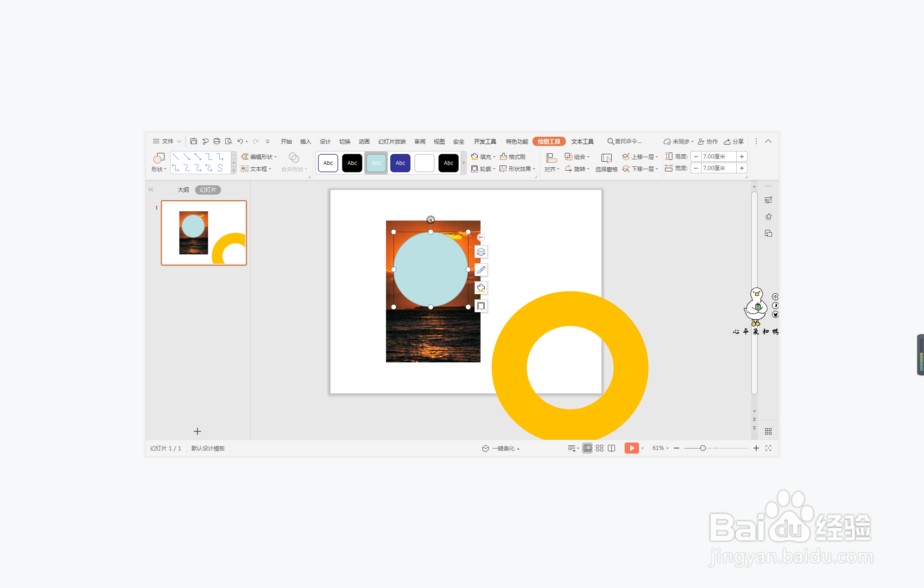The image size is (924, 588).
Task: Click the undo arrow icon
Action: pyautogui.click(x=240, y=141)
